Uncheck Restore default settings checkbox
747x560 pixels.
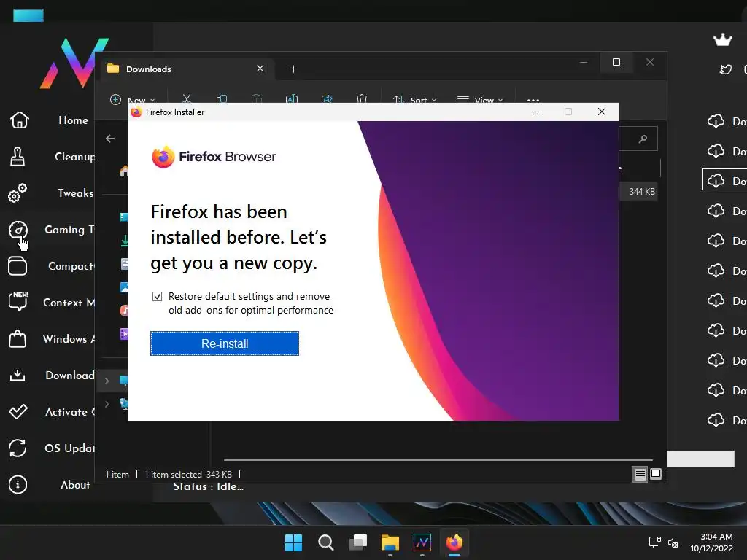click(158, 297)
